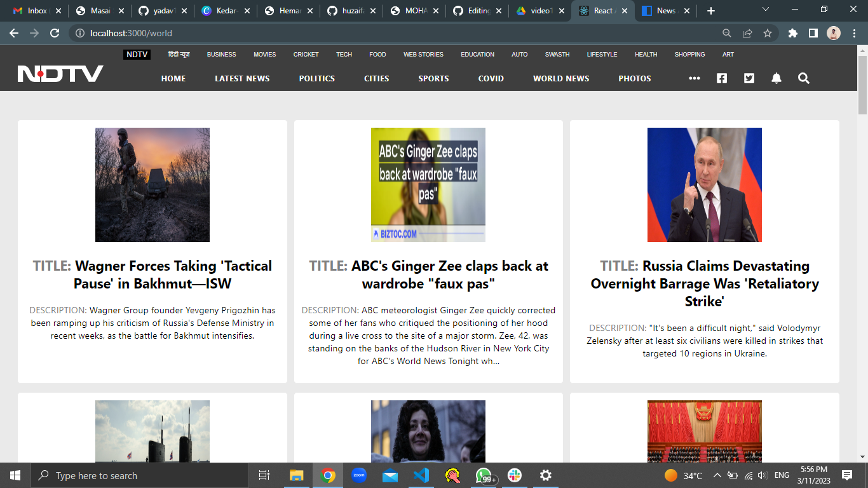Open the Zoom app on the taskbar

(x=359, y=475)
